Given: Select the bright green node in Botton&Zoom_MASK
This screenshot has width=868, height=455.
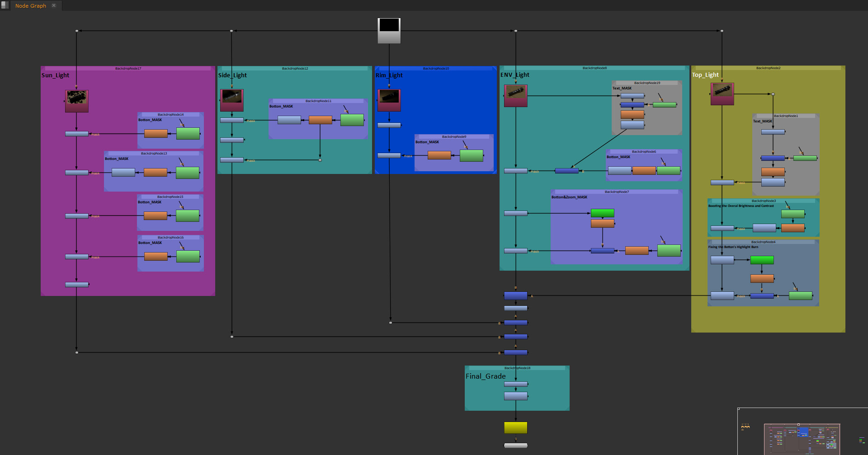Looking at the screenshot, I should coord(602,213).
